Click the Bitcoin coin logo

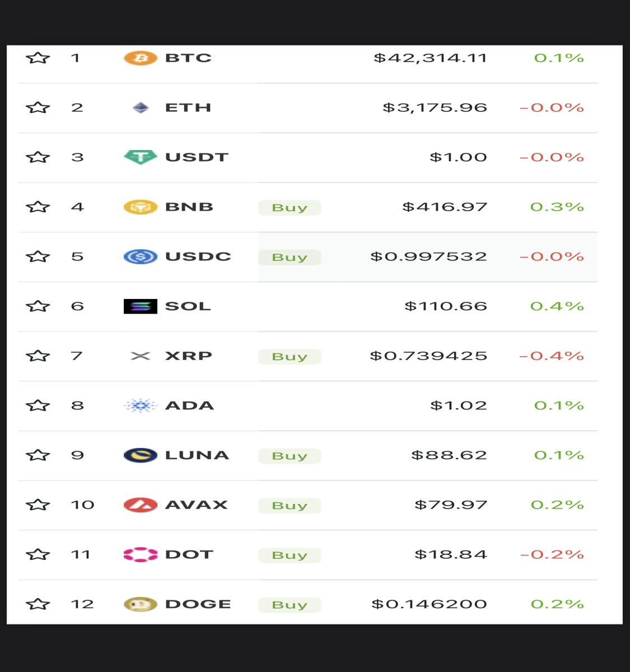tap(140, 58)
